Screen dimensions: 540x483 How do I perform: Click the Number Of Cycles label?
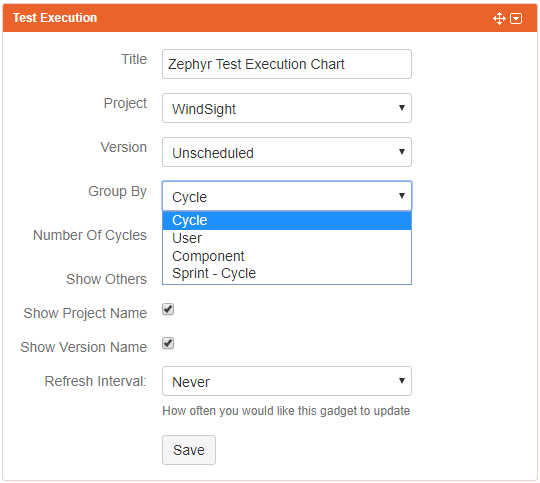[x=90, y=235]
